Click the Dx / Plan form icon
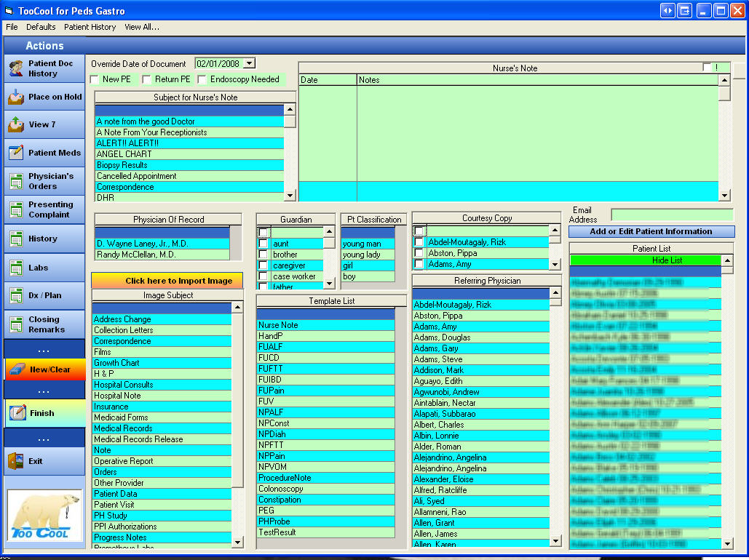 [16, 295]
